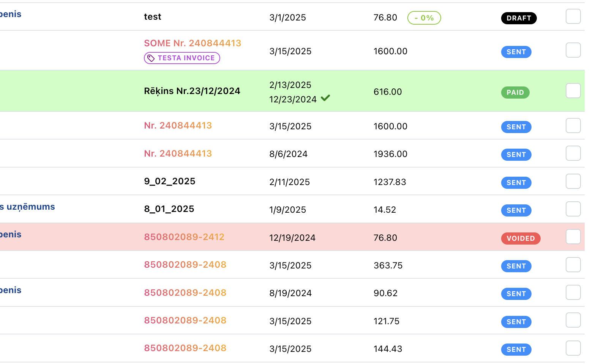
Task: Click SENT badge in the 144.43 row
Action: 516,350
